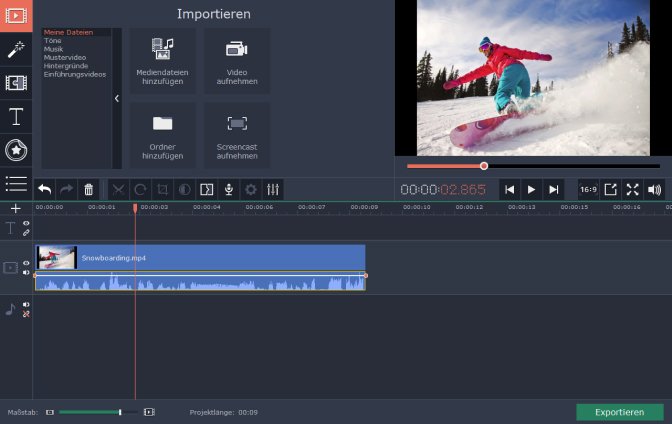
Task: Mute the music track speaker
Action: point(26,304)
